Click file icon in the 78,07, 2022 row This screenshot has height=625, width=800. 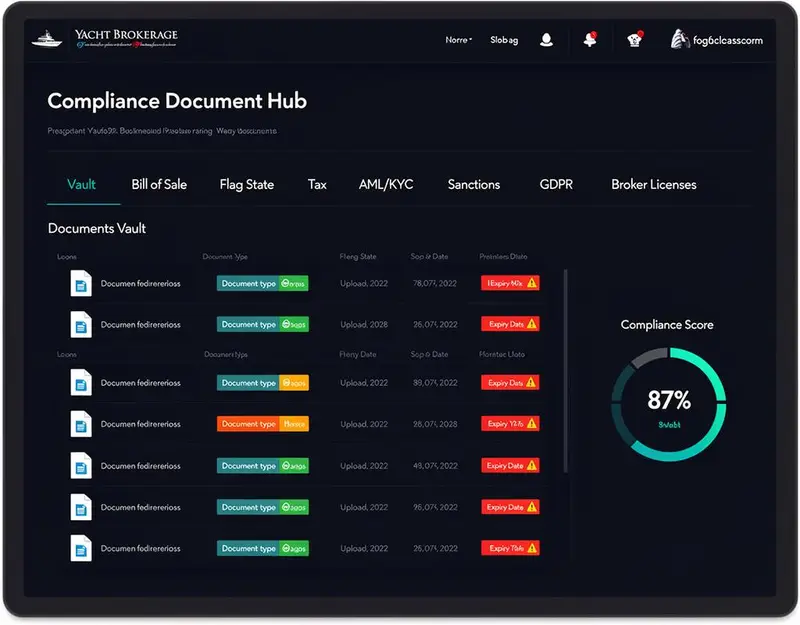point(81,283)
